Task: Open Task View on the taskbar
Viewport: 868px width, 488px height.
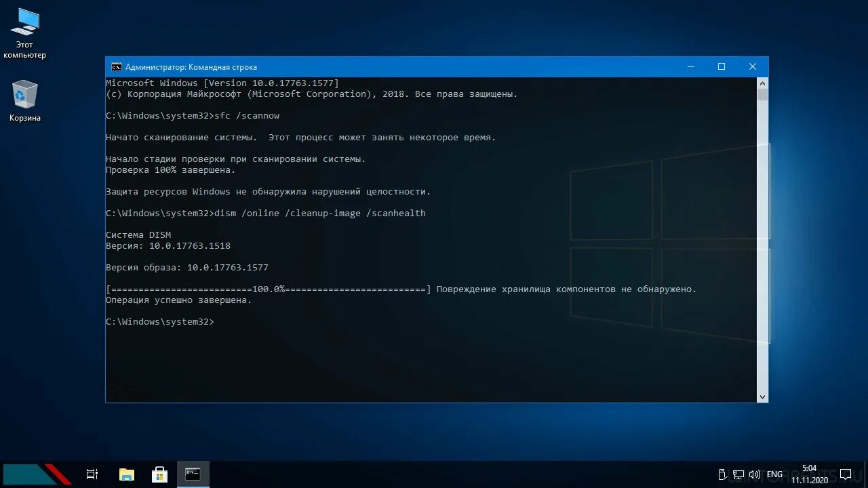Action: coord(92,474)
